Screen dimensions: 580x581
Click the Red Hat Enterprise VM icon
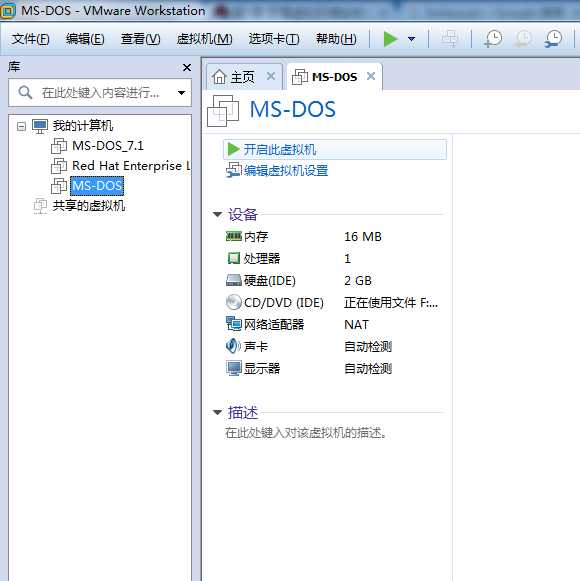[x=59, y=166]
